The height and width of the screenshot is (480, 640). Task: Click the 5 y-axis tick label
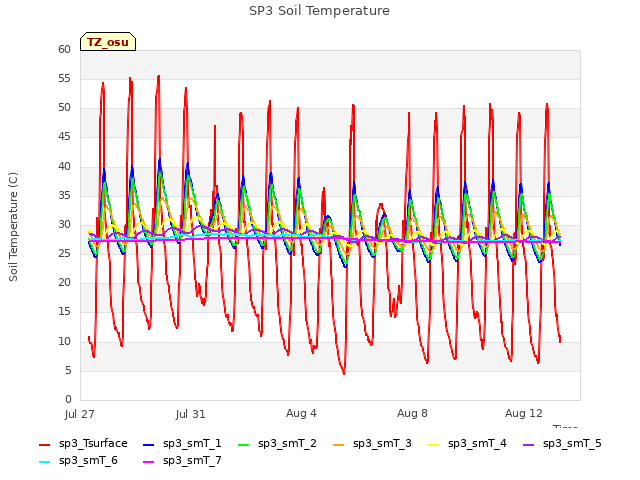(x=68, y=370)
